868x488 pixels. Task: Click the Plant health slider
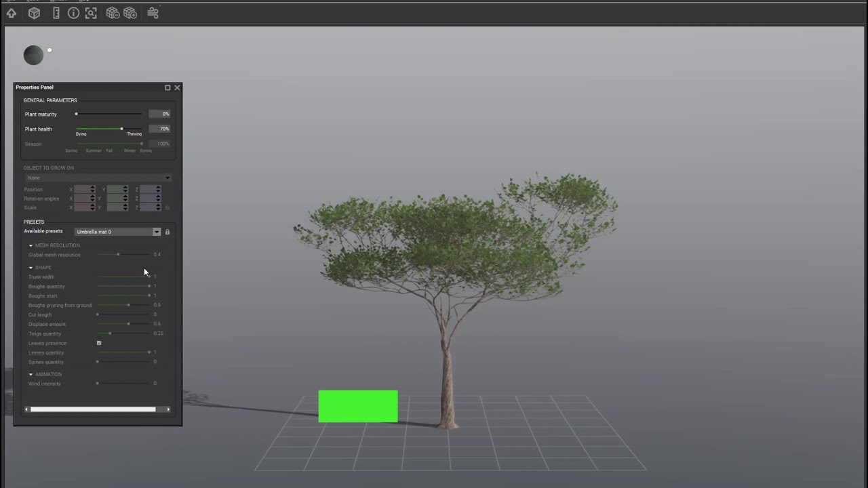point(109,129)
